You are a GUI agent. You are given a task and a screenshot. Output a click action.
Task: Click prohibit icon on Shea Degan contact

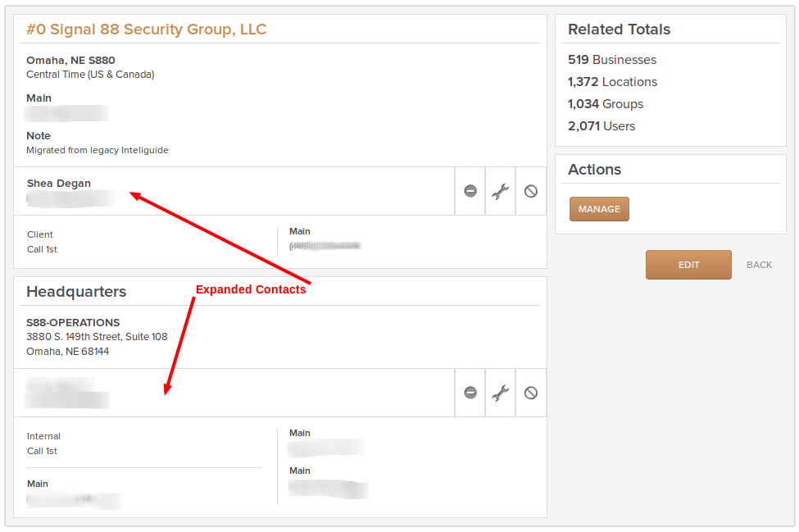(x=531, y=191)
